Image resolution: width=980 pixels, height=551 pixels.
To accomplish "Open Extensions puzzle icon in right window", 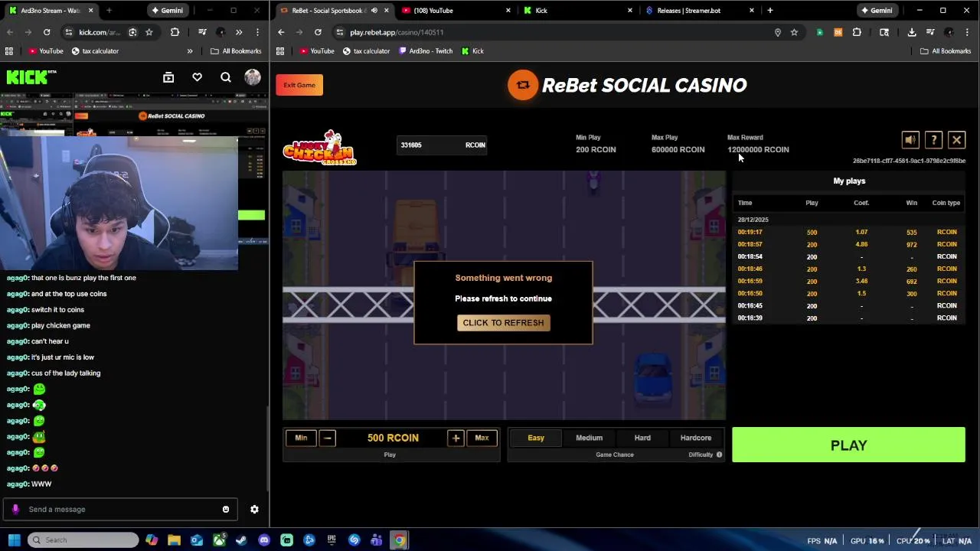I will [x=857, y=32].
